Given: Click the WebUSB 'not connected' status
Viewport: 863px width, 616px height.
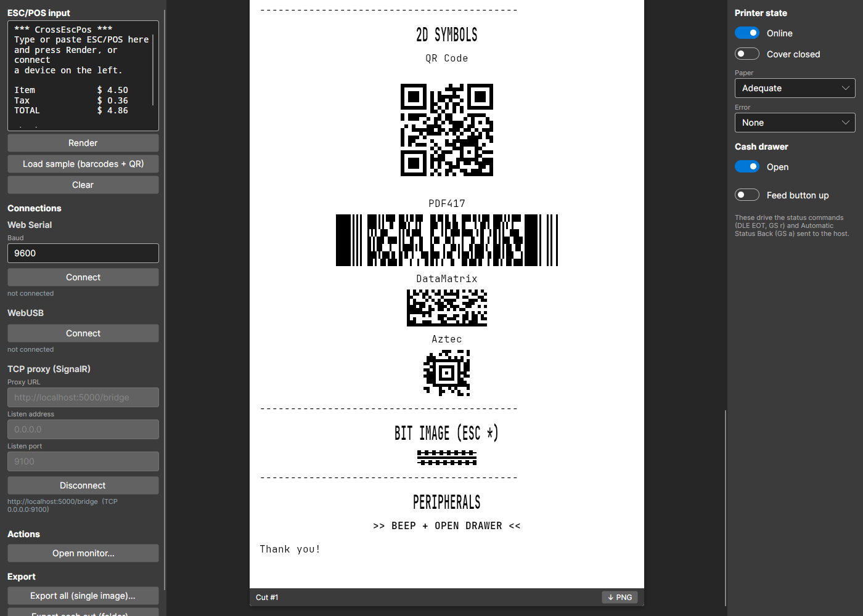Looking at the screenshot, I should (x=31, y=349).
